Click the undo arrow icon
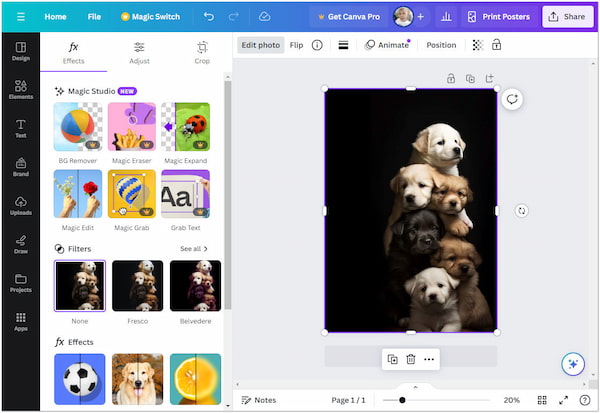This screenshot has height=413, width=600. point(208,17)
